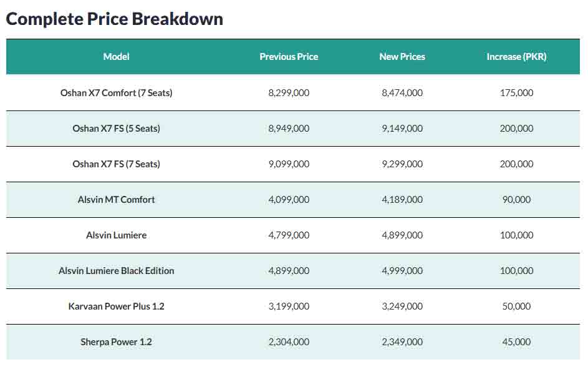
Task: Select the 3,199,000 previous price cell
Action: click(289, 306)
